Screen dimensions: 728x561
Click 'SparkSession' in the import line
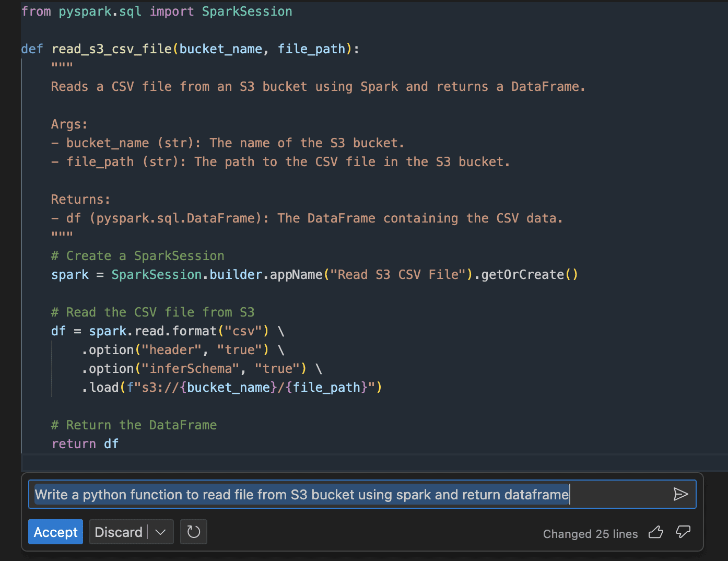(x=247, y=11)
